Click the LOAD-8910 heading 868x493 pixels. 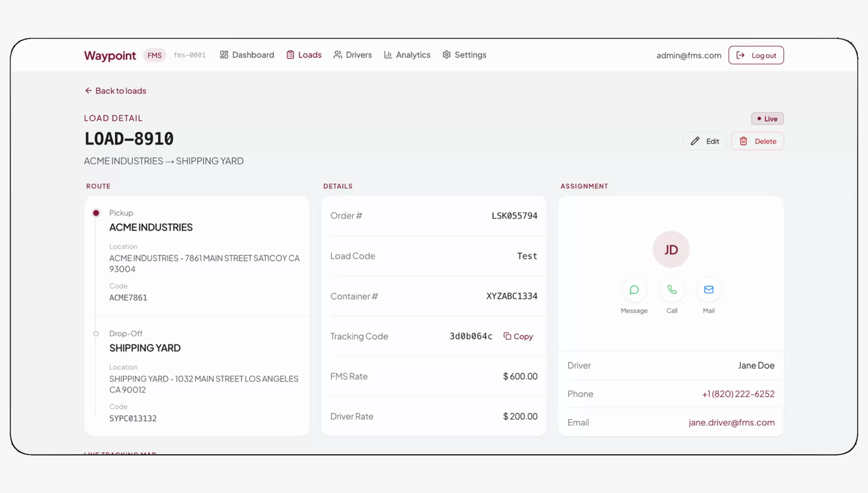tap(129, 138)
